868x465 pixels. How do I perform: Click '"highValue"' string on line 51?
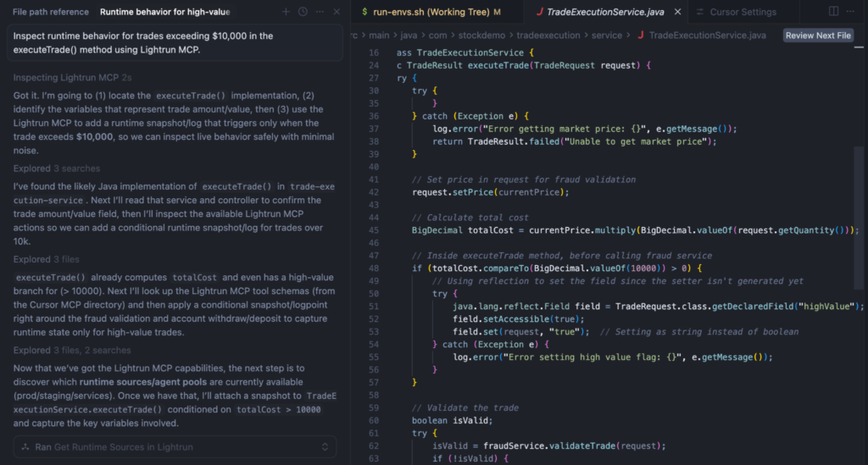point(826,307)
